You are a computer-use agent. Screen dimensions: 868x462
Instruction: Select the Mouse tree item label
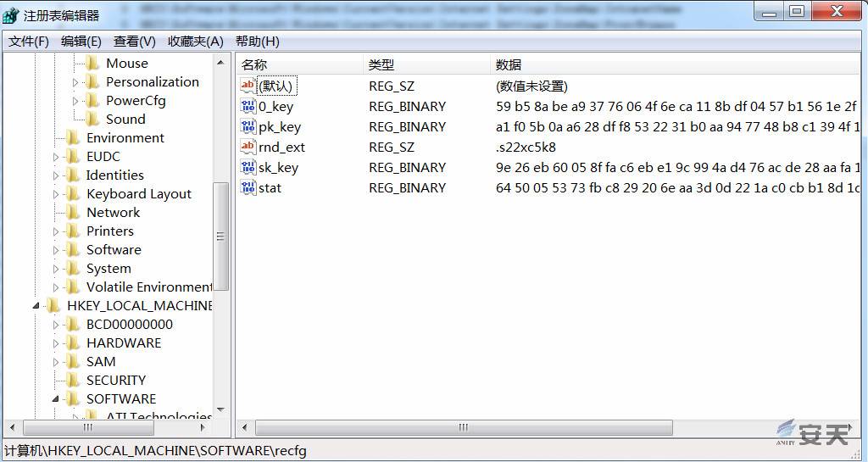pyautogui.click(x=127, y=63)
